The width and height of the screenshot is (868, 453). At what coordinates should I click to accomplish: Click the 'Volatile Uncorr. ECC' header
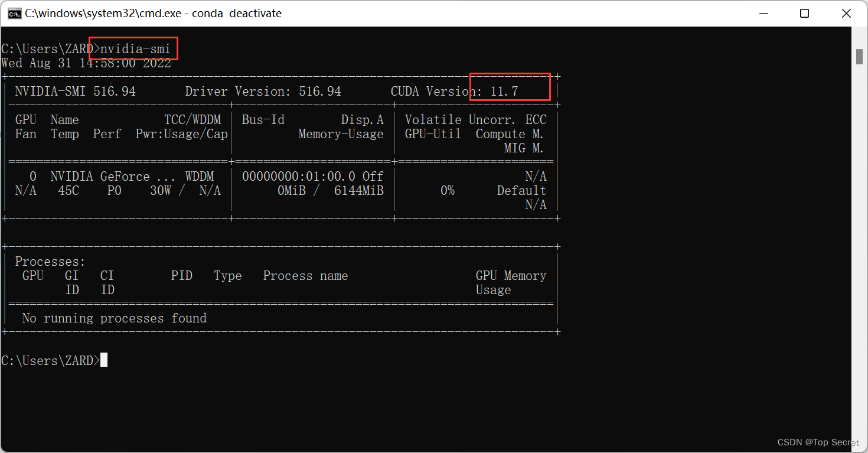476,120
